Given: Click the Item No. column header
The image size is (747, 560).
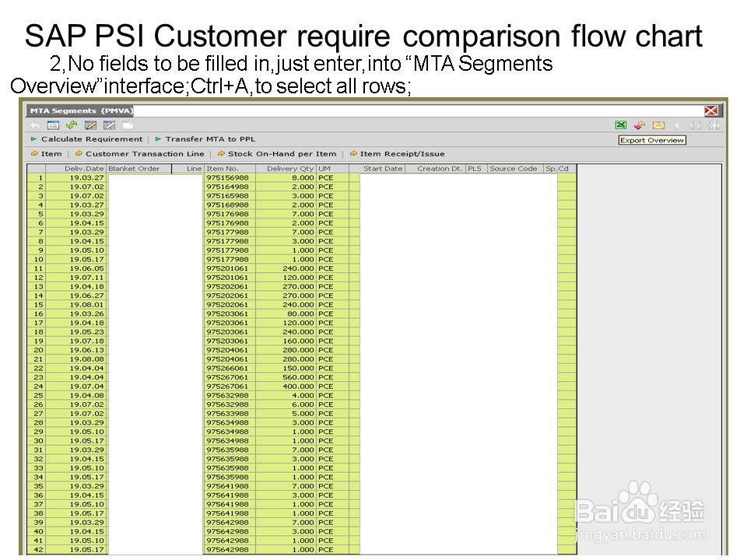Looking at the screenshot, I should click(x=230, y=169).
